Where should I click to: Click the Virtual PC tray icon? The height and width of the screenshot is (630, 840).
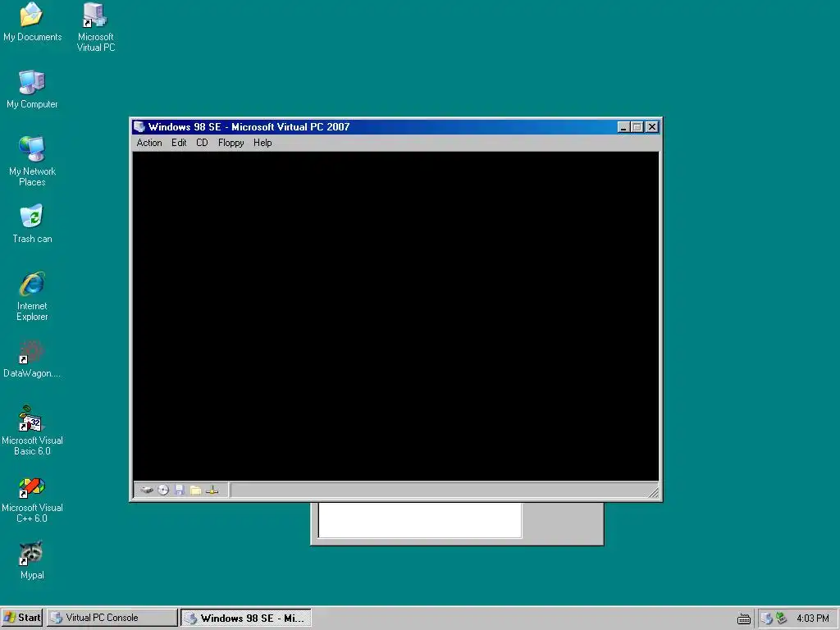pos(767,619)
